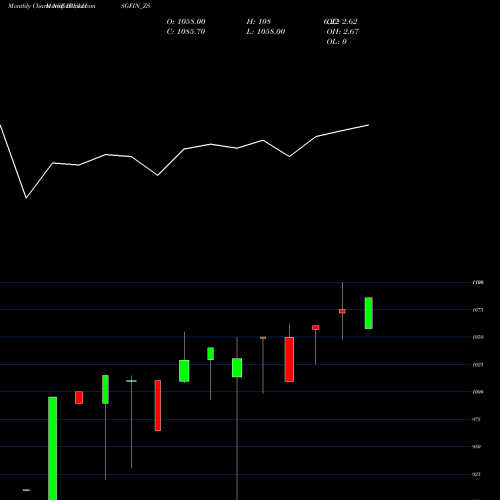This screenshot has width=500, height=500.
Task: Click the 975 price axis label
Action: click(x=477, y=419)
